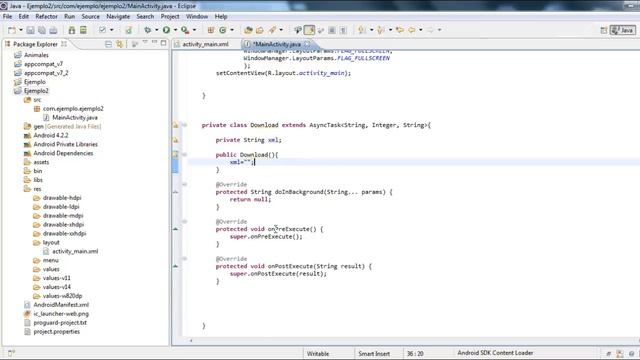This screenshot has width=640, height=360.
Task: Click the Back navigation arrow icon
Action: [x=411, y=30]
